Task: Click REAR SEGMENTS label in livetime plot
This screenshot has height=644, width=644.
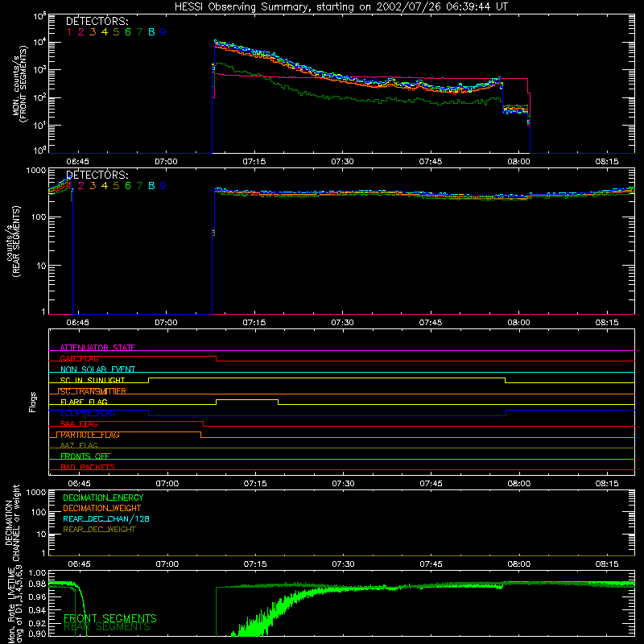Action: [107, 627]
